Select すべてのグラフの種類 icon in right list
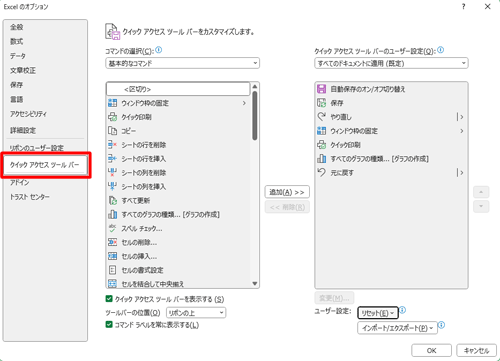Viewport: 500px width, 361px height. [x=321, y=159]
